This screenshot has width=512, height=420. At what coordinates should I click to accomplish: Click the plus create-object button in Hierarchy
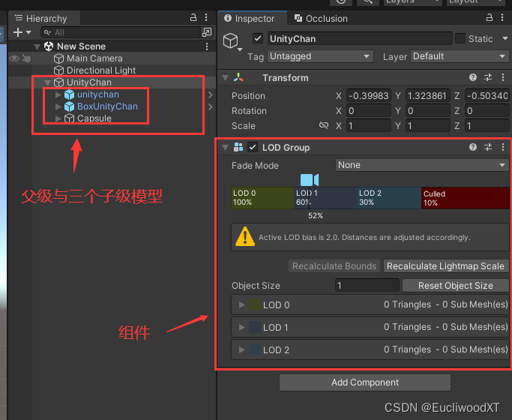(x=18, y=32)
